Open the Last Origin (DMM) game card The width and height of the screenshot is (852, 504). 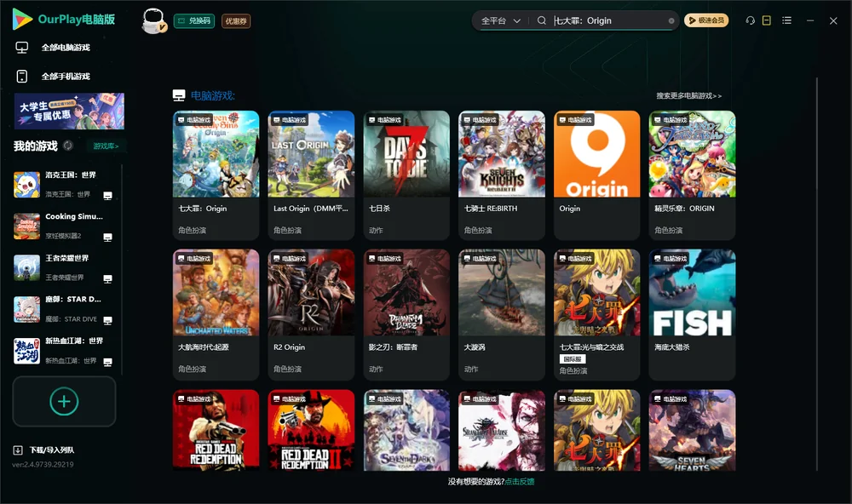pyautogui.click(x=311, y=175)
